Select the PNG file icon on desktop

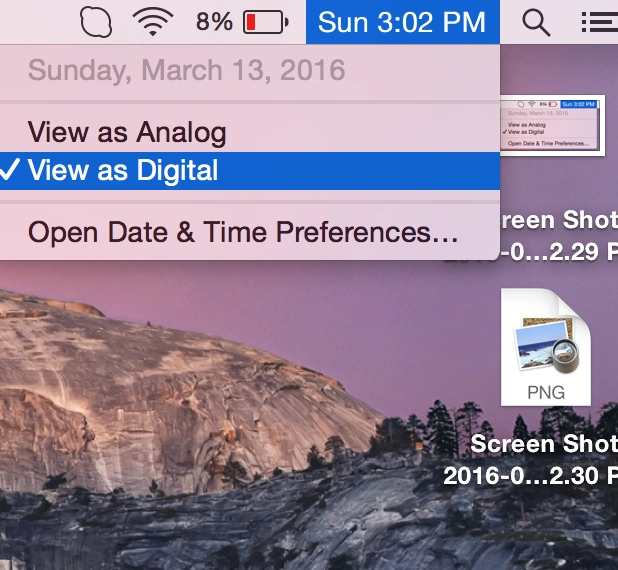[x=546, y=347]
